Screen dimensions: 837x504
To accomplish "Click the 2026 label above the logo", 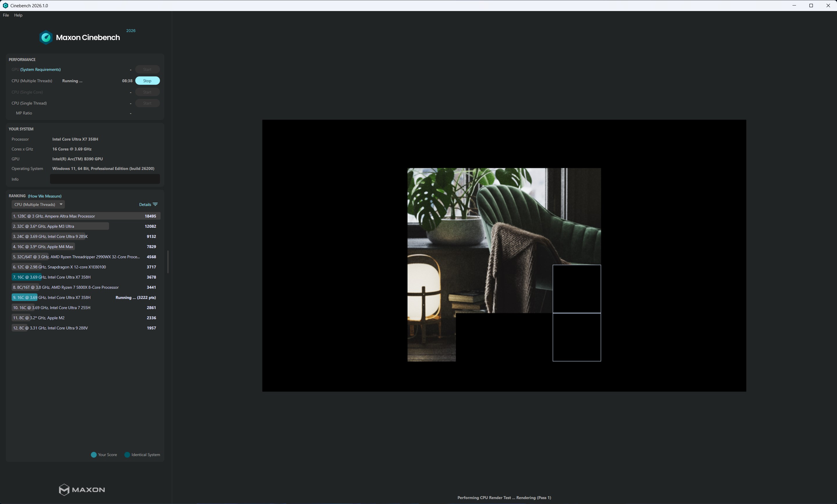I will (131, 31).
